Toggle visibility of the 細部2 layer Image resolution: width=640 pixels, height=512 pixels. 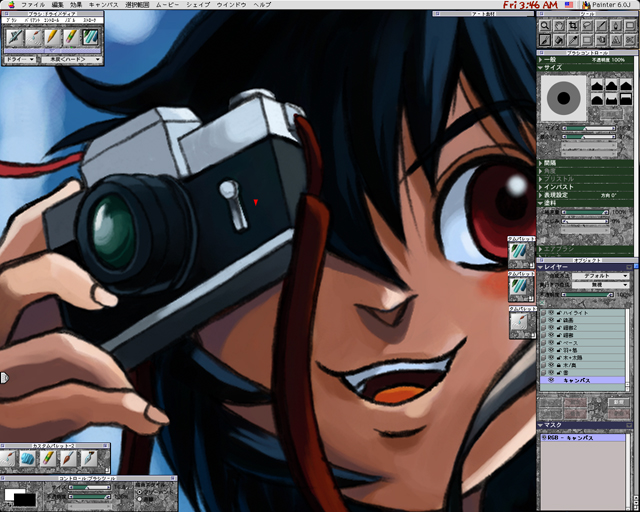(x=551, y=327)
